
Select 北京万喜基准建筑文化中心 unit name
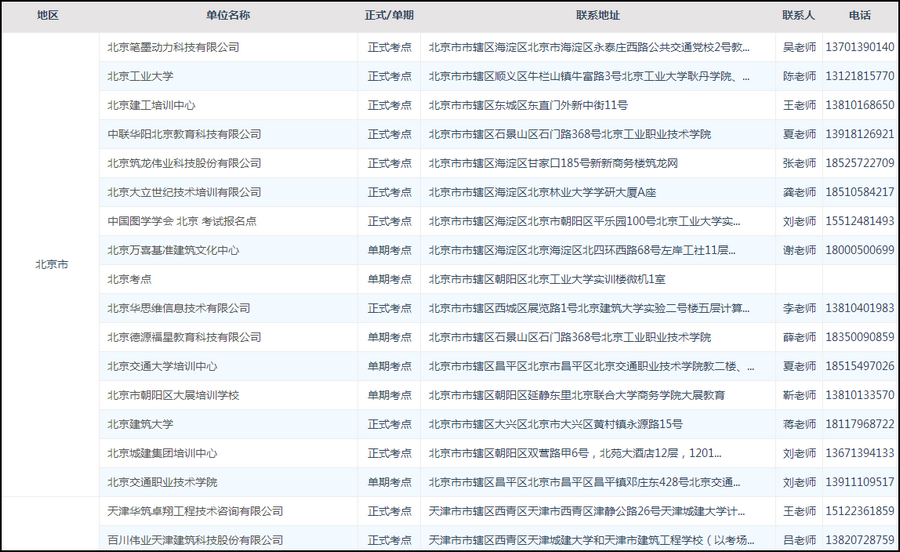pos(173,250)
